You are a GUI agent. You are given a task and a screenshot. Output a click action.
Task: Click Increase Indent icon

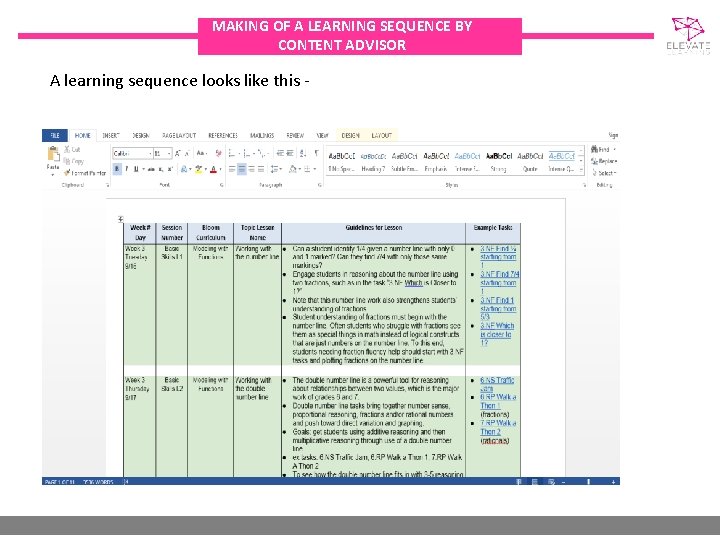290,153
